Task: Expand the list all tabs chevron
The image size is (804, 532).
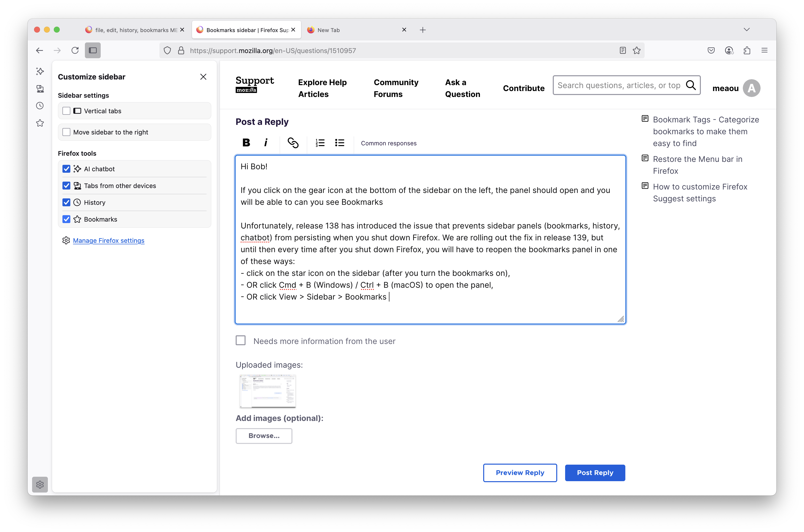Action: [x=747, y=30]
